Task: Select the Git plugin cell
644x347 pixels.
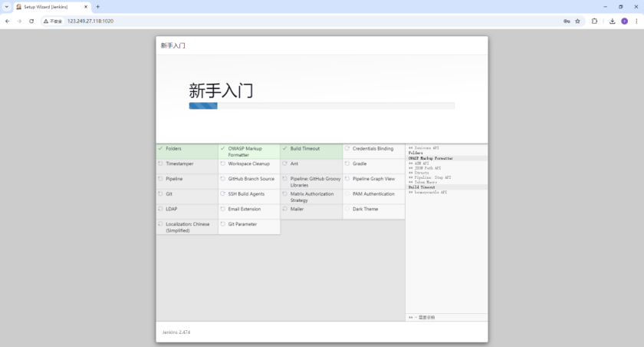Action: (x=187, y=197)
